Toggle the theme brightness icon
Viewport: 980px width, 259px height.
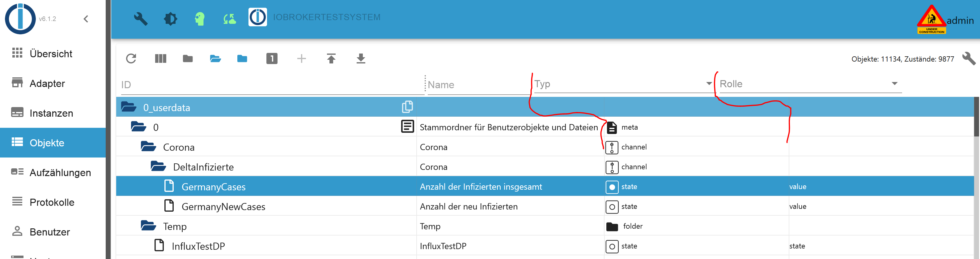coord(170,19)
